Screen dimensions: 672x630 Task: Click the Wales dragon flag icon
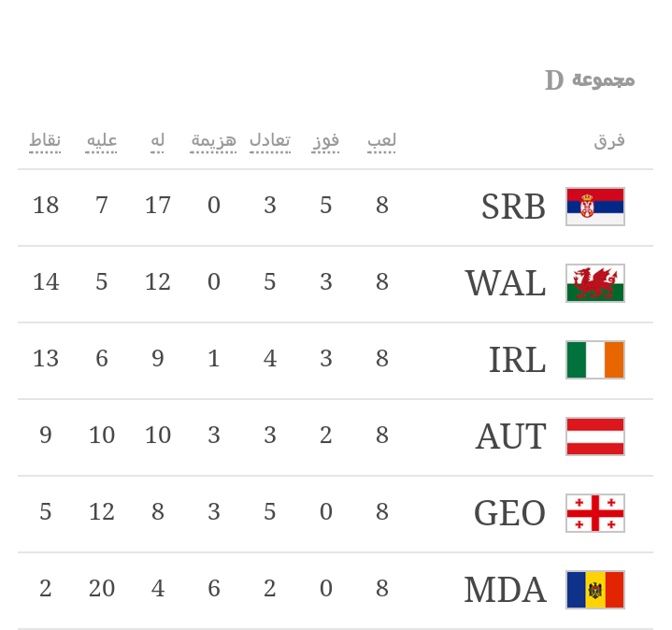coord(595,283)
